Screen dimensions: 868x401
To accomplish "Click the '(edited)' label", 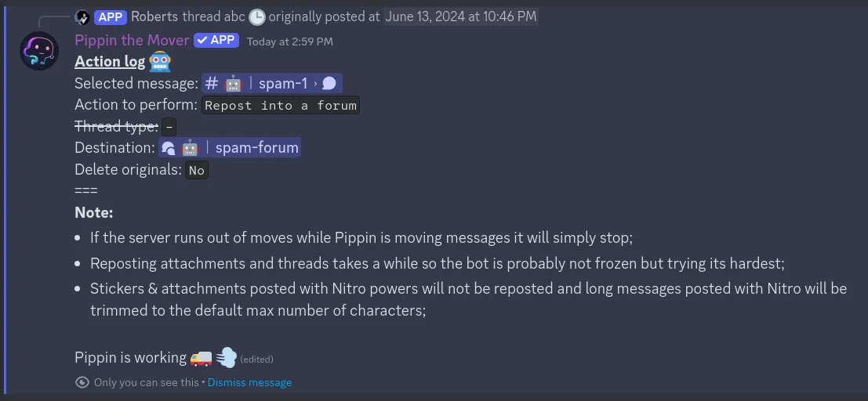I will coord(256,359).
